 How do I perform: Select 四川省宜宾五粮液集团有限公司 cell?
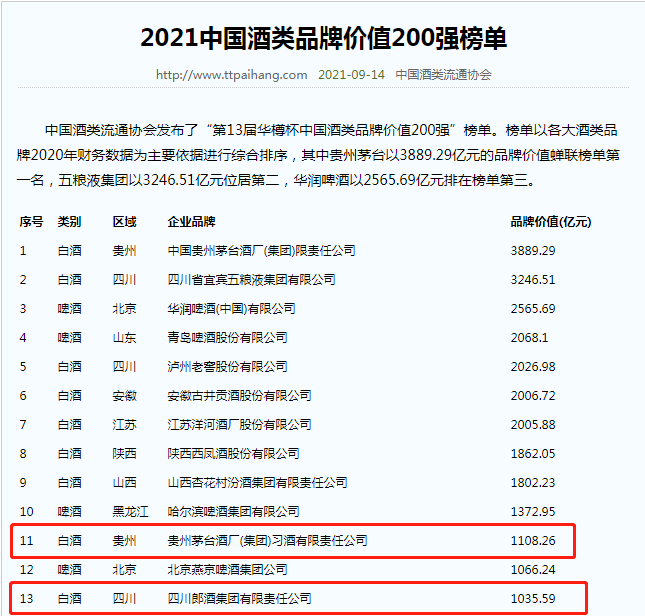tap(251, 280)
